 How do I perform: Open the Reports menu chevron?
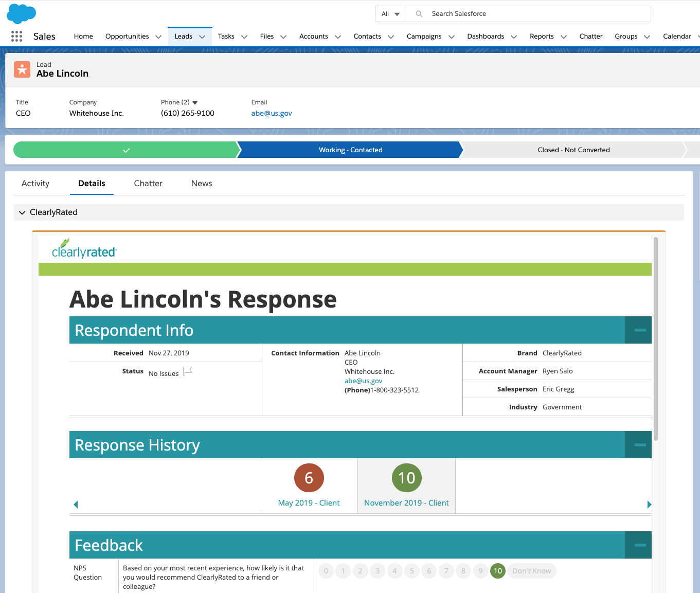click(x=564, y=37)
